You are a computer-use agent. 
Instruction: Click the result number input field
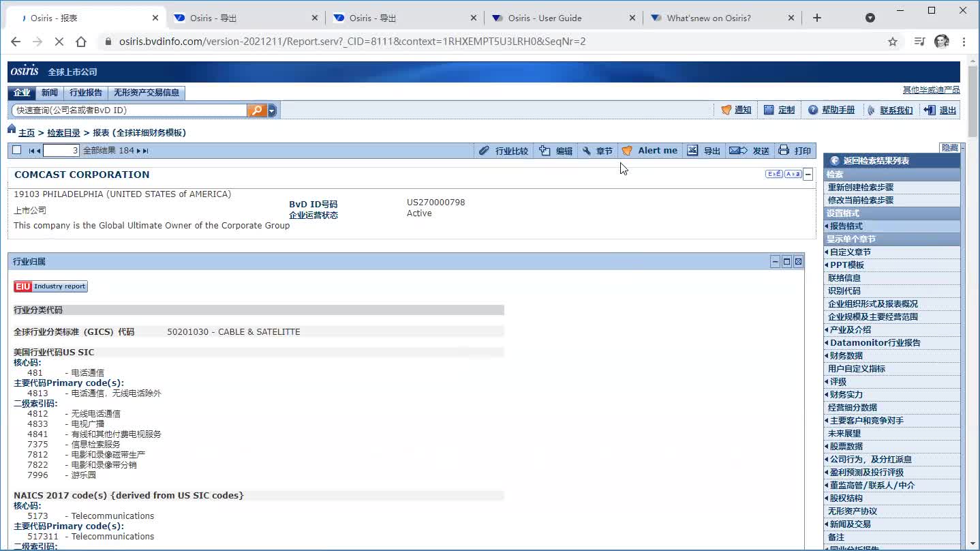tap(61, 151)
